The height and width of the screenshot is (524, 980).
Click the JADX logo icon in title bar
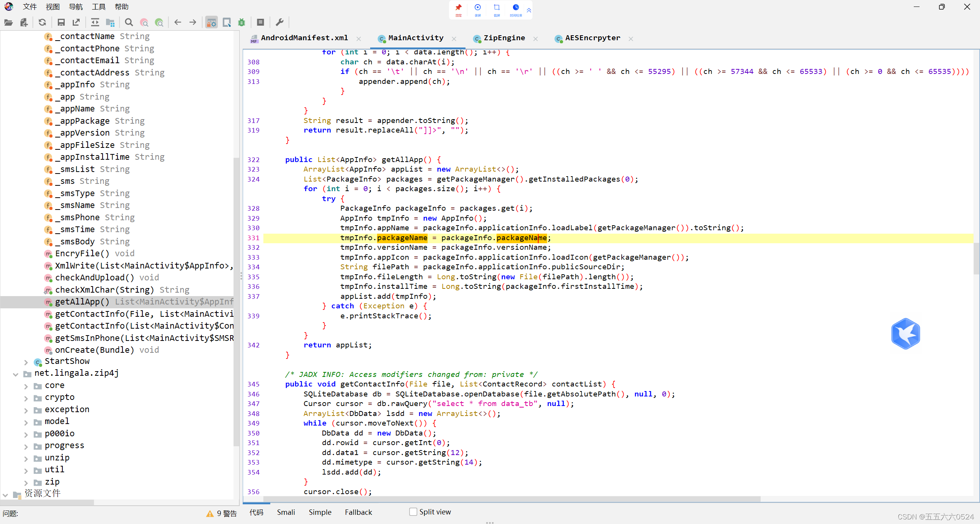(8, 7)
